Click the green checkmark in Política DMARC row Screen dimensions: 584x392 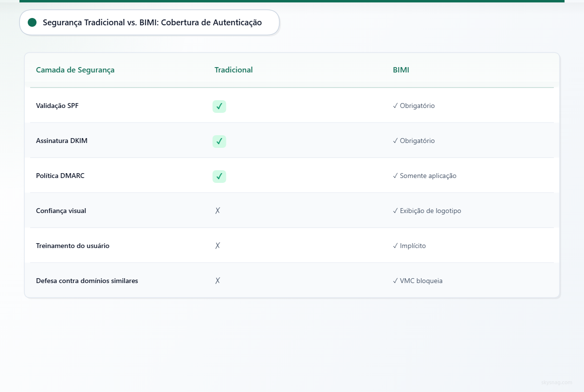pyautogui.click(x=219, y=176)
